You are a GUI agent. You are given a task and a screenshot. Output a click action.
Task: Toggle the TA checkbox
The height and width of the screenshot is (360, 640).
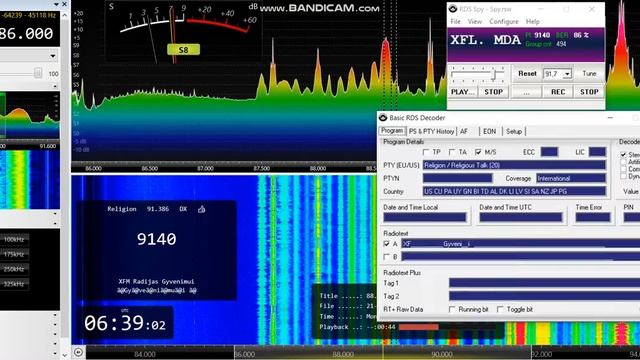[x=451, y=152]
